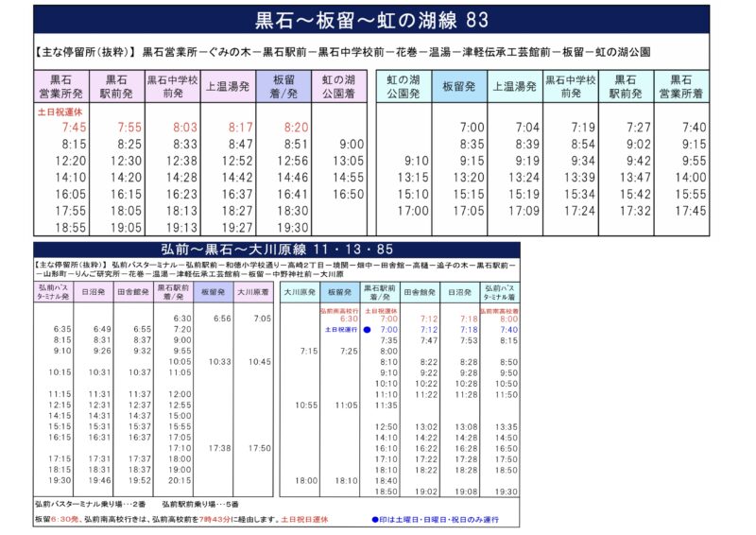Select the 大川原着 column header

253,292
